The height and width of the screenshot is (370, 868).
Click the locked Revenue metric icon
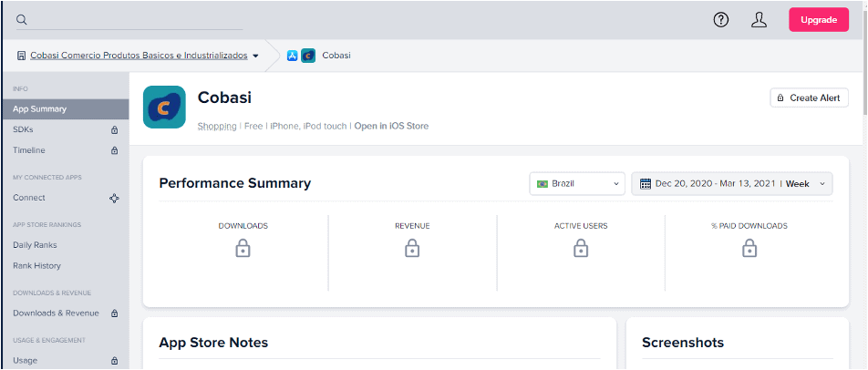[x=412, y=248]
